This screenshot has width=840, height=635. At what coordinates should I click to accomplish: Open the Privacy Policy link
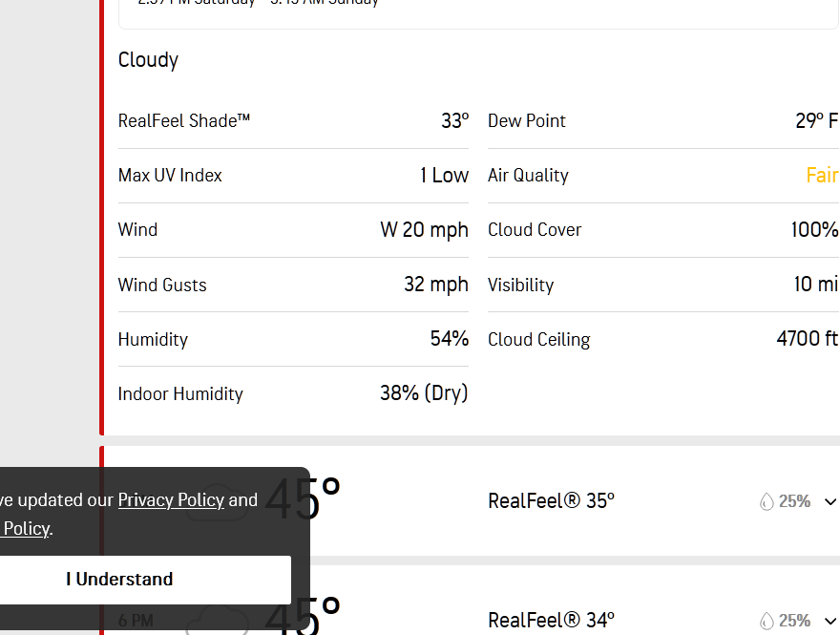171,499
